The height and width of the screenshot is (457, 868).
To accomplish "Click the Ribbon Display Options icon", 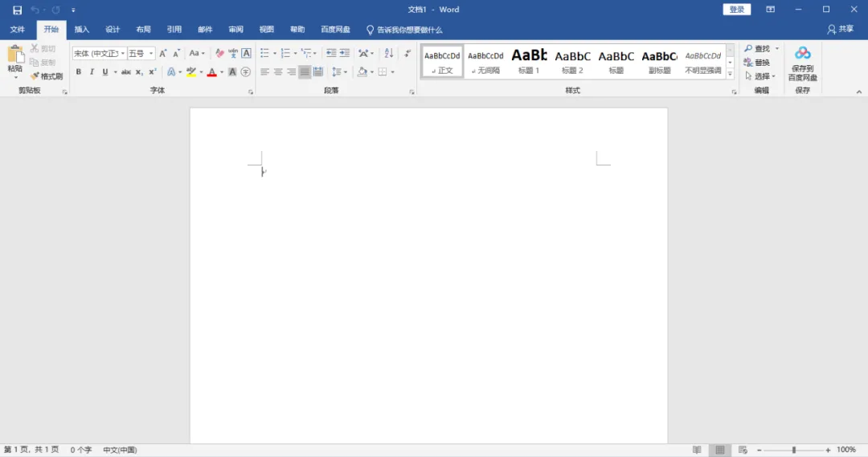I will pyautogui.click(x=770, y=10).
